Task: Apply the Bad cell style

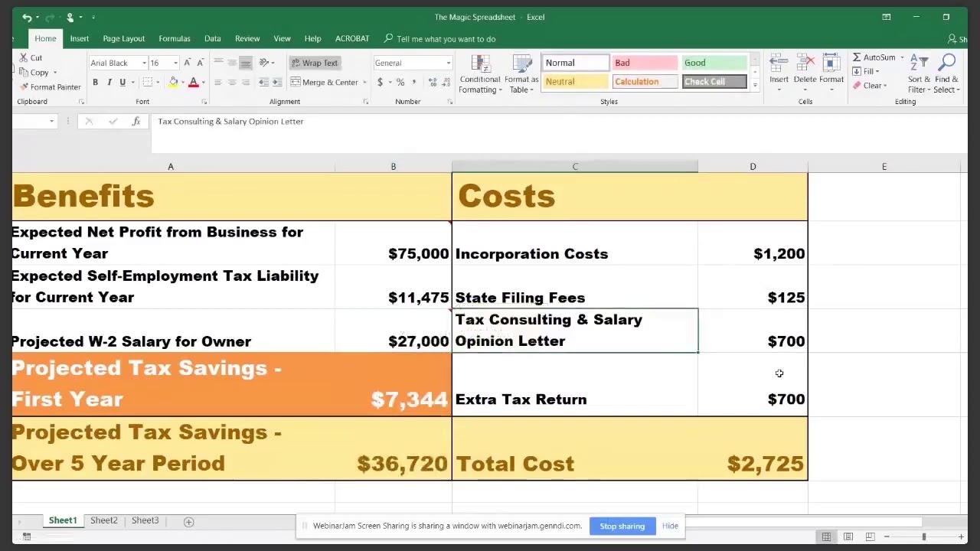Action: 644,63
